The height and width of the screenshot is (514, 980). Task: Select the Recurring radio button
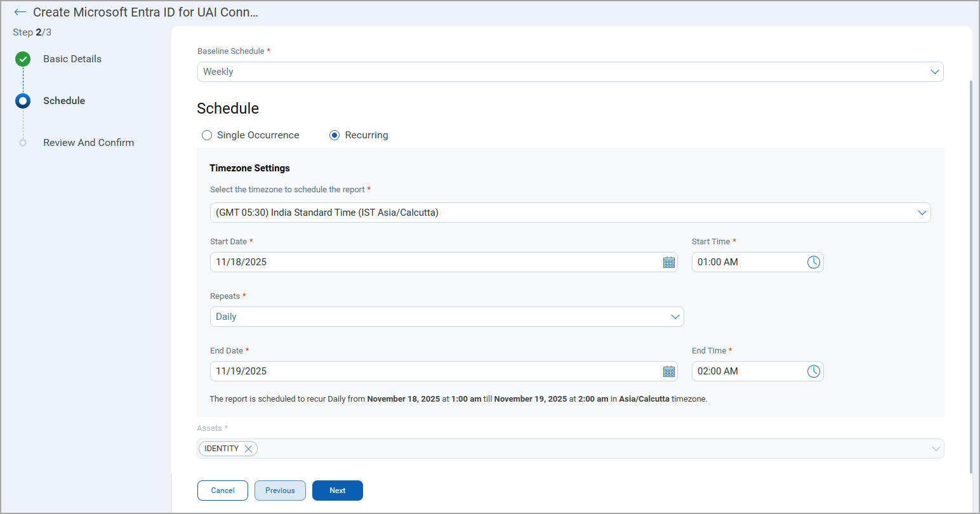(x=334, y=135)
